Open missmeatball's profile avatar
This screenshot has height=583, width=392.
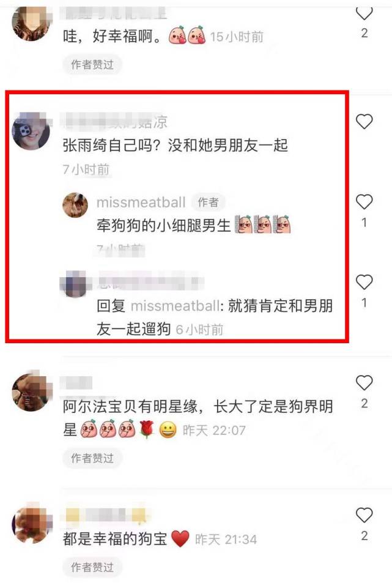click(x=75, y=205)
